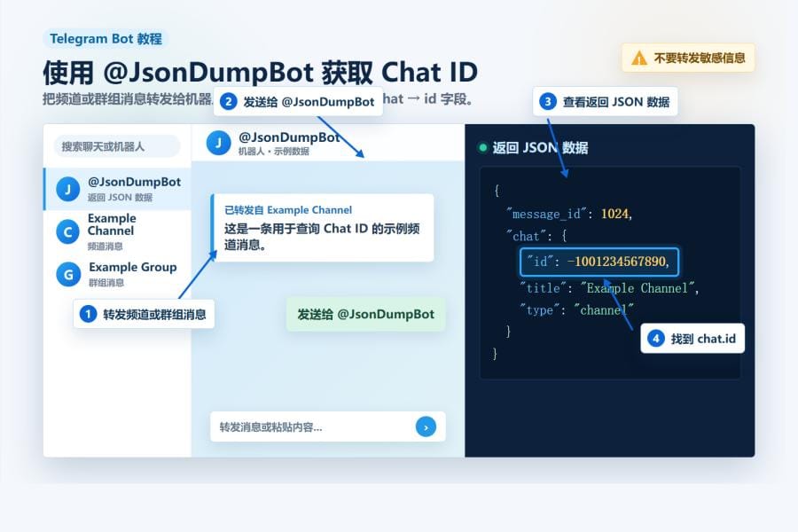Click the 群组消息 label under Example Group

(x=106, y=283)
